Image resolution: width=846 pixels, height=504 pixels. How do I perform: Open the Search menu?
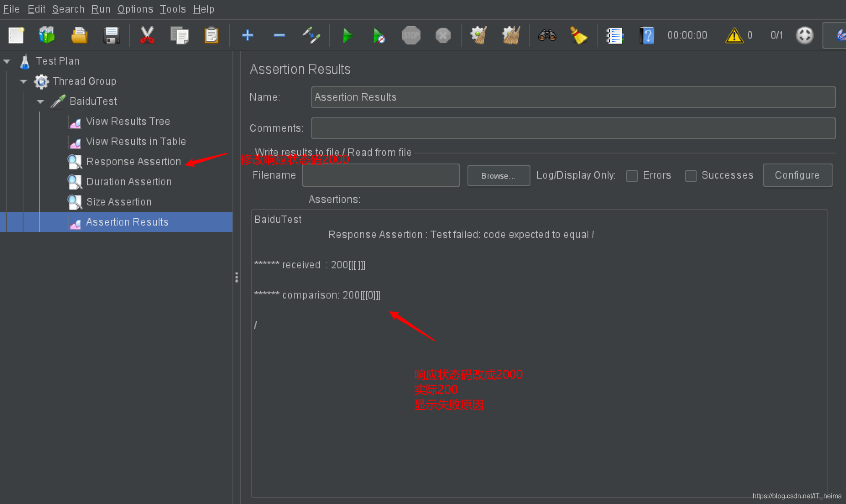[x=68, y=9]
